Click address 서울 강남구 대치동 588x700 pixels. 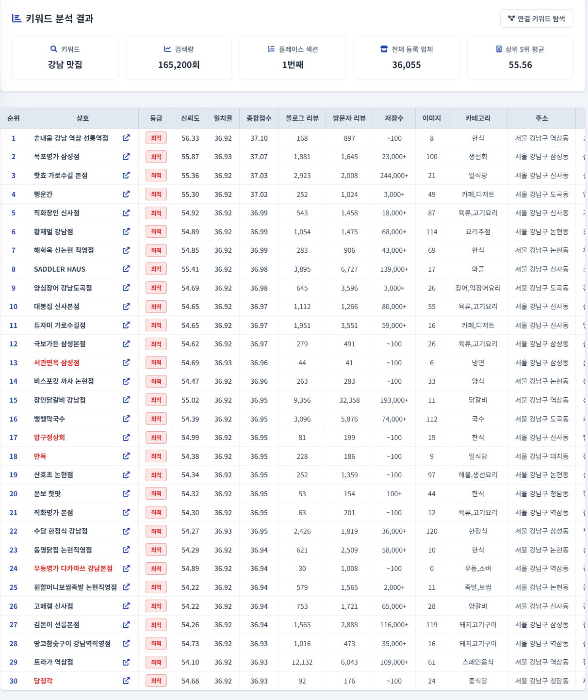tap(542, 456)
